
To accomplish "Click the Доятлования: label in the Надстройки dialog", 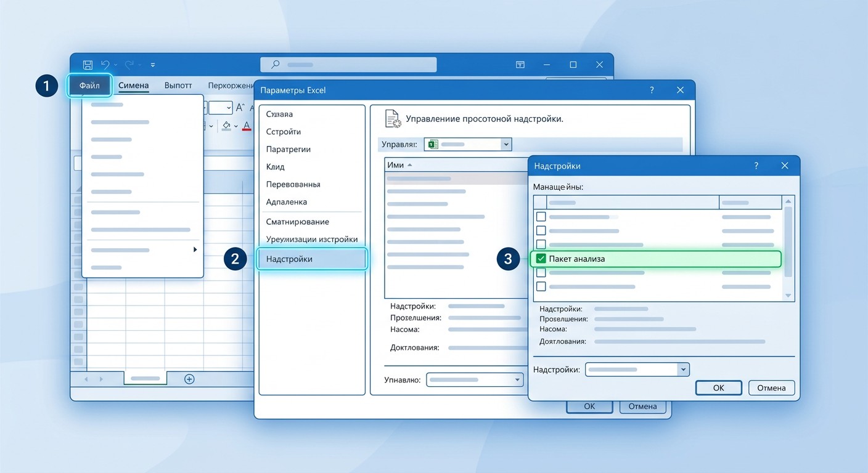I will tap(563, 341).
